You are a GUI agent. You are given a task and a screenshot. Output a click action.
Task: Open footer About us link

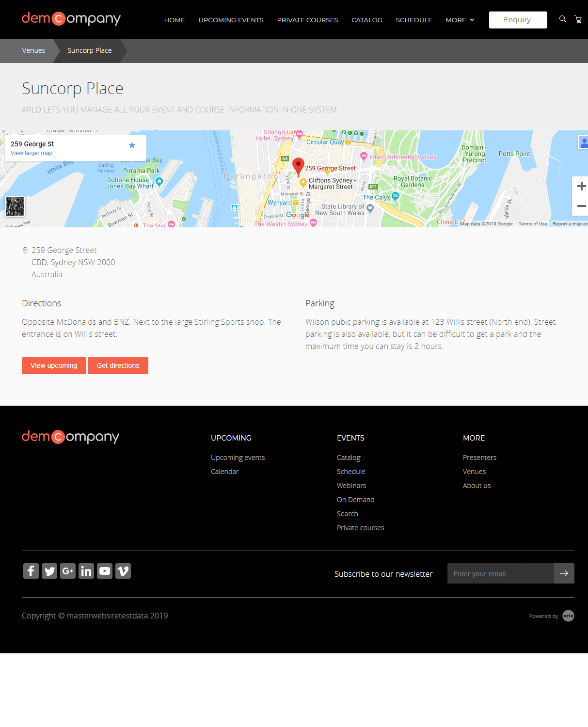click(x=477, y=486)
